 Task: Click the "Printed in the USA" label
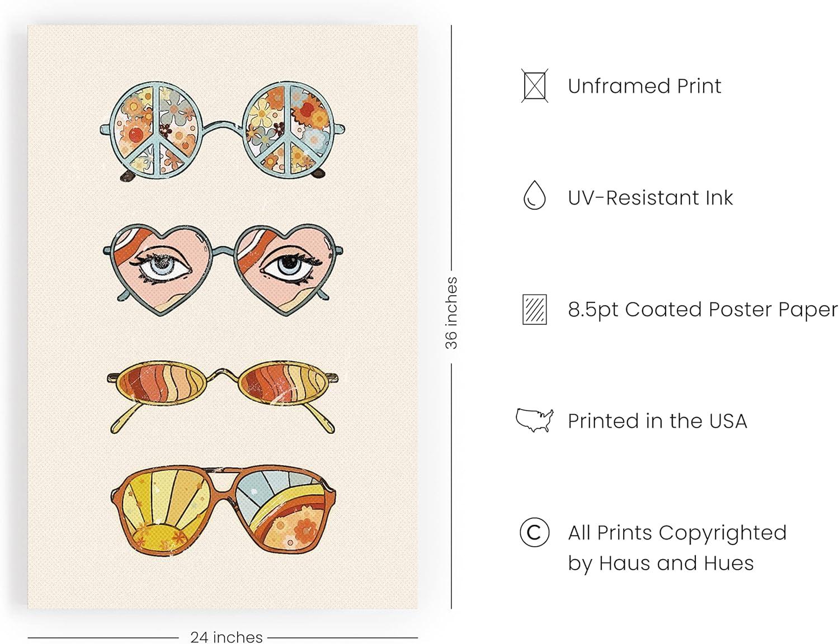[657, 421]
